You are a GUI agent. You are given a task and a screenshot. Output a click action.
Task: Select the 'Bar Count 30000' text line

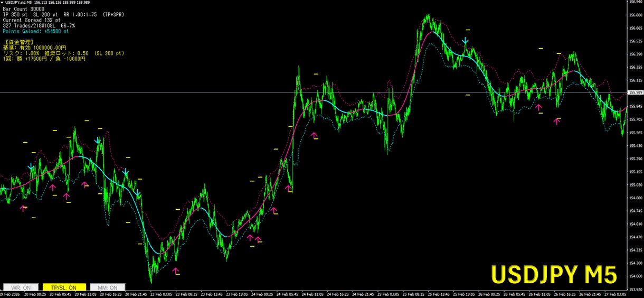[24, 9]
